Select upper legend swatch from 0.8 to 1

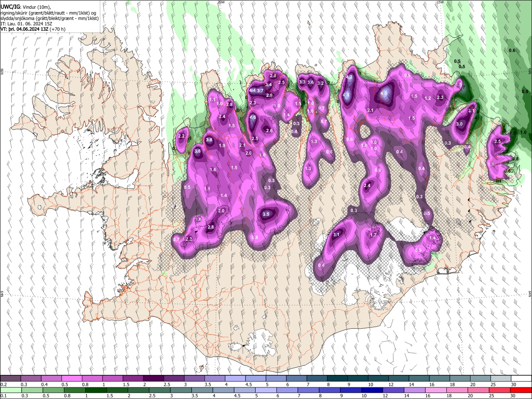point(92,379)
